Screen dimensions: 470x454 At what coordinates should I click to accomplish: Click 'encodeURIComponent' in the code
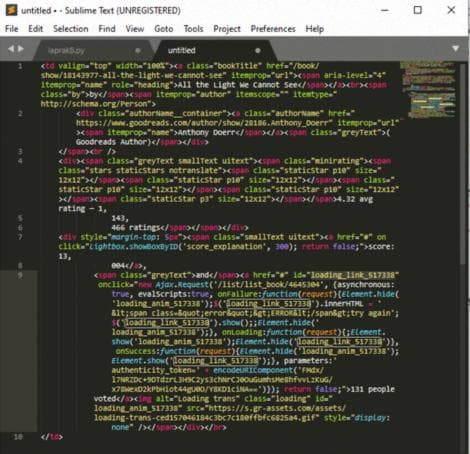253,370
